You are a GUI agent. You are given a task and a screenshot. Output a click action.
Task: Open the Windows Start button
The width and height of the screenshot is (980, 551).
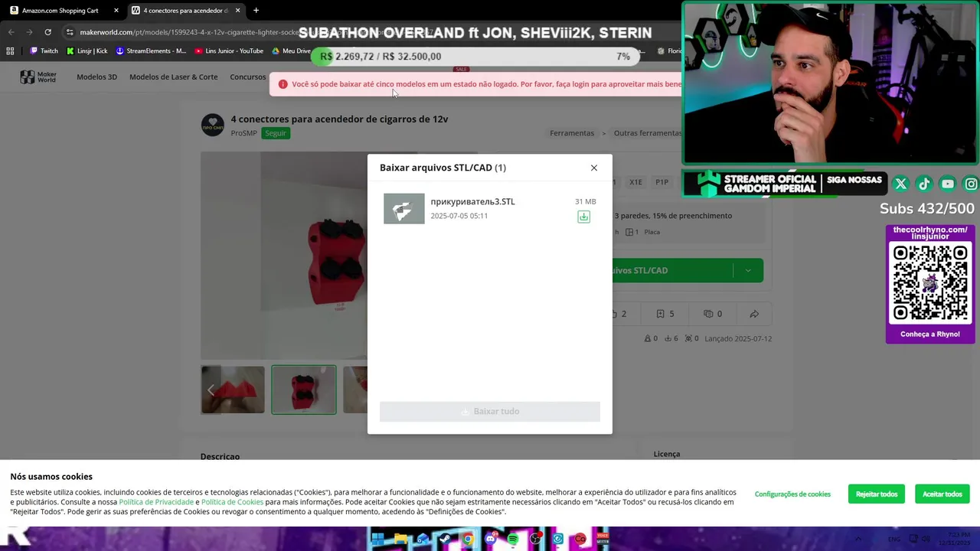point(377,540)
